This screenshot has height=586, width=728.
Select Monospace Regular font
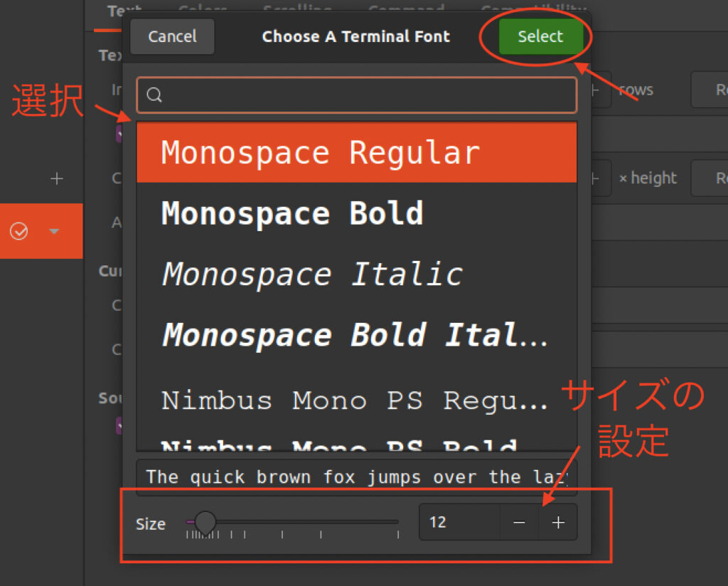click(x=356, y=154)
